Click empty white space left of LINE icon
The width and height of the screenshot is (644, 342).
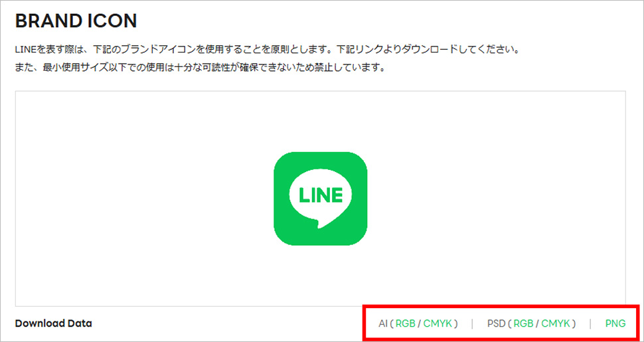[x=144, y=199]
